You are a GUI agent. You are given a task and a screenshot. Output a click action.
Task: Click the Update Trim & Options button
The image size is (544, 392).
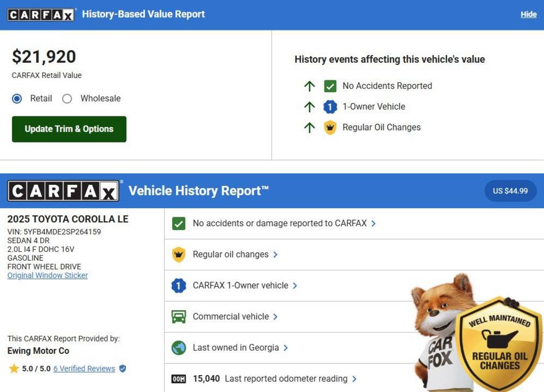tap(69, 129)
